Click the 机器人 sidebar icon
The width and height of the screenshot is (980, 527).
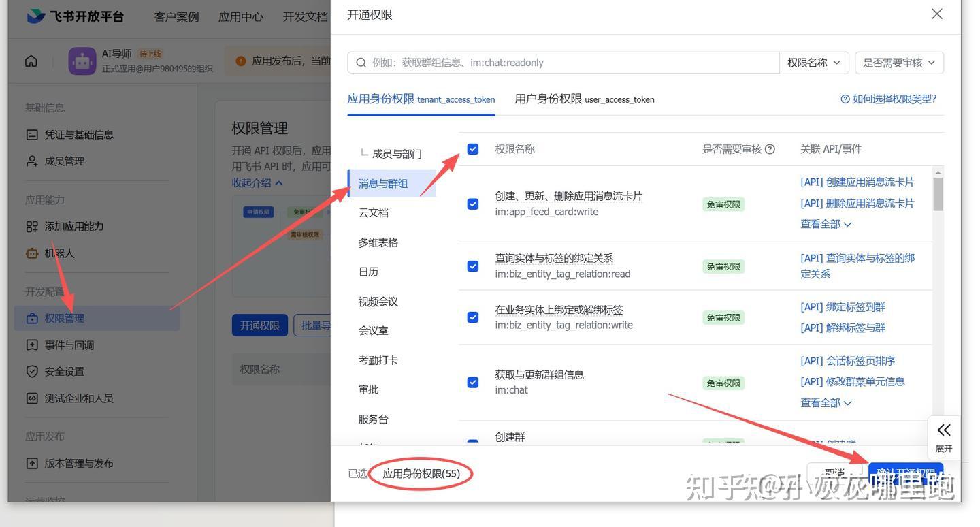coord(32,253)
